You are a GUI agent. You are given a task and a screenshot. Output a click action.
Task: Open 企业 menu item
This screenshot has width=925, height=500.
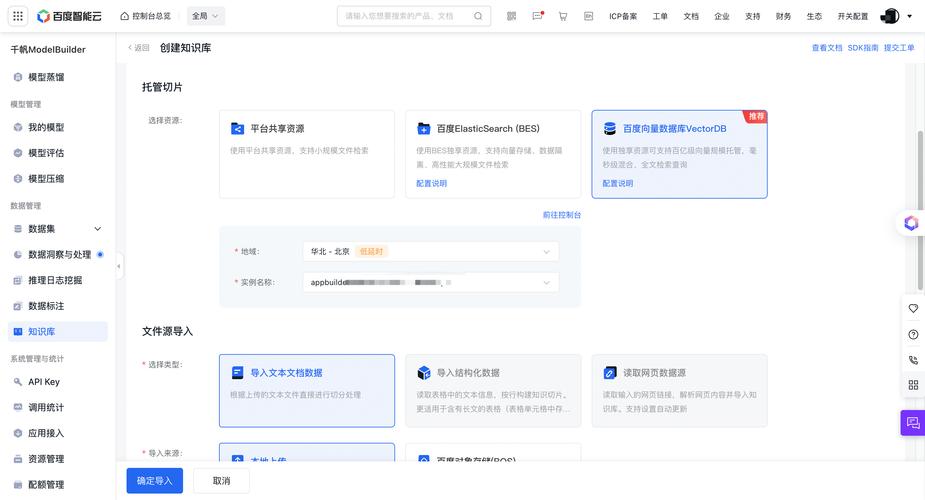tap(721, 17)
